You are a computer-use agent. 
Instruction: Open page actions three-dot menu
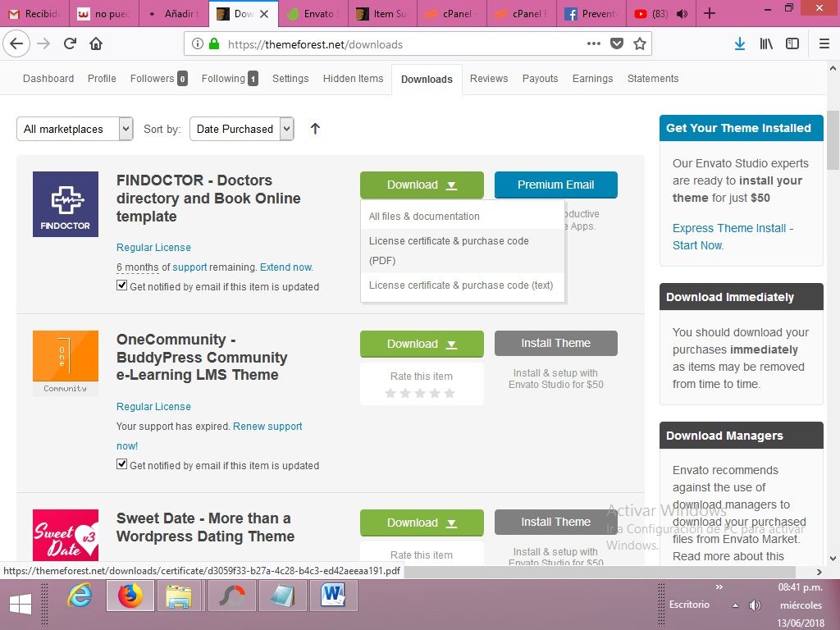click(x=594, y=44)
